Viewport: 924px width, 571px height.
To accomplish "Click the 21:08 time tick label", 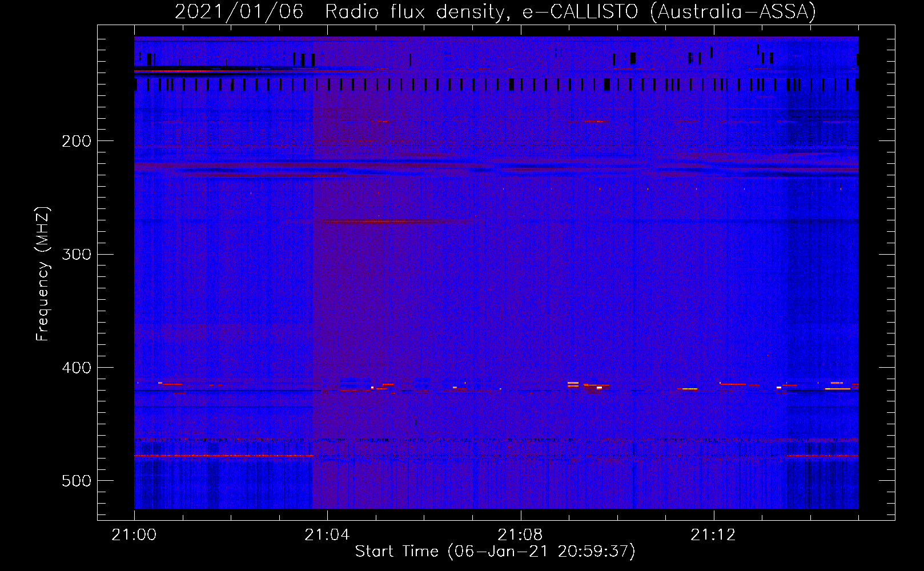I will coord(520,535).
